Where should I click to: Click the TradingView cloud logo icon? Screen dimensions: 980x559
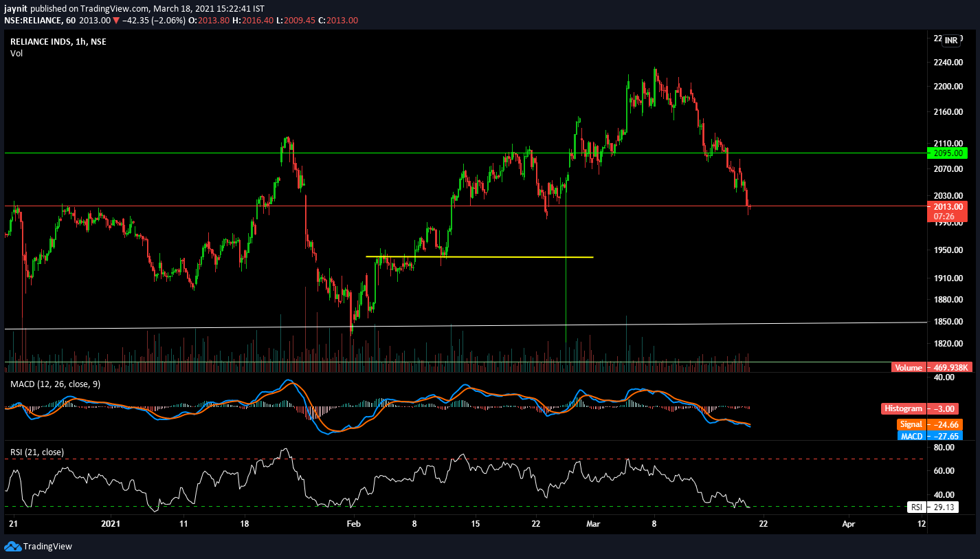[x=12, y=547]
